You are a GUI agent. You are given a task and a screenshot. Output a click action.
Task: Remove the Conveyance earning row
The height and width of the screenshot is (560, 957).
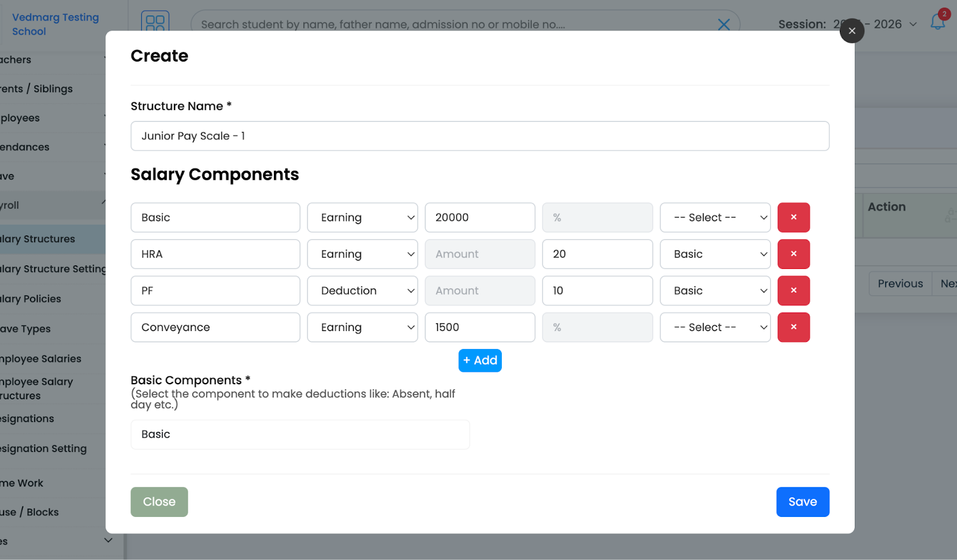(793, 327)
